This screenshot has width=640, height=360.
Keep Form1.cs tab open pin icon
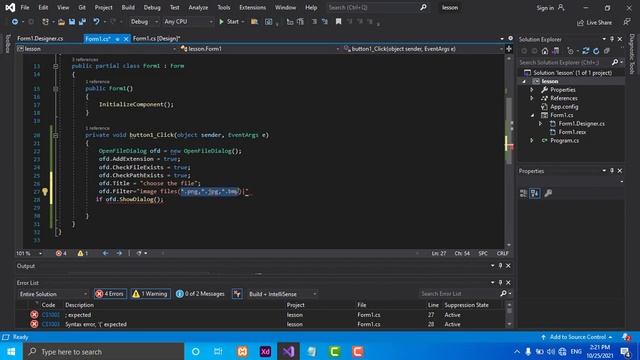coord(118,39)
